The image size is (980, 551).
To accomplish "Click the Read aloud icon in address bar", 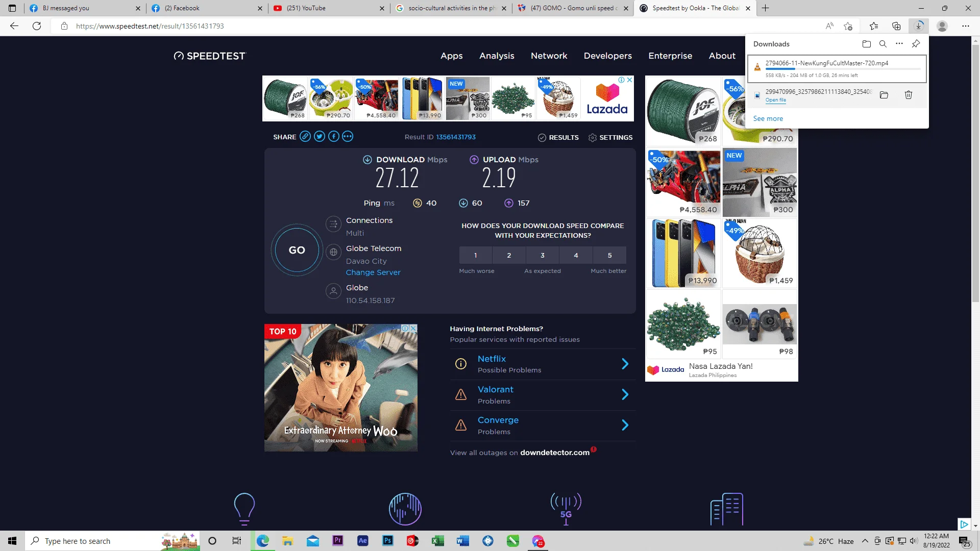I will (x=829, y=26).
